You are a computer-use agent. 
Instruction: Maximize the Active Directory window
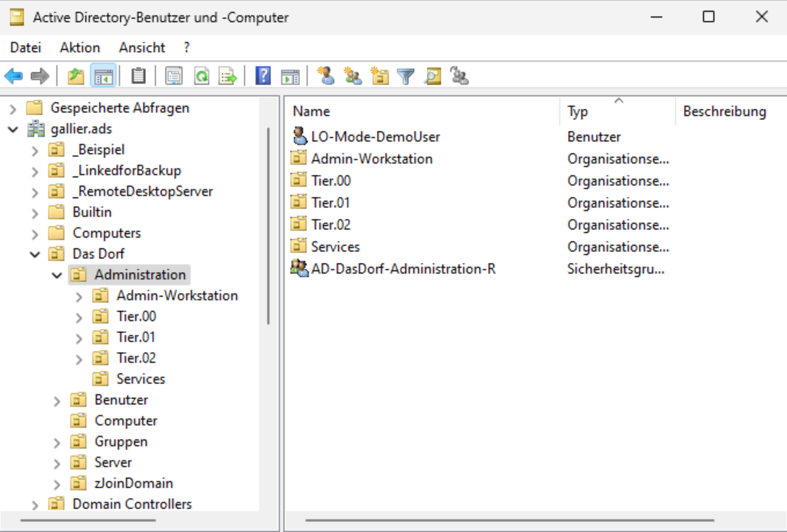pos(708,17)
